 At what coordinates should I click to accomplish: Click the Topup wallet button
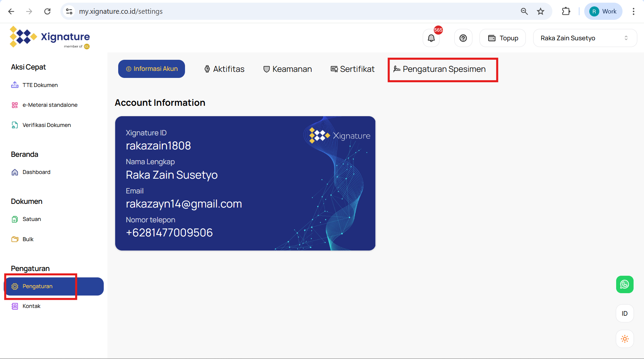click(503, 38)
